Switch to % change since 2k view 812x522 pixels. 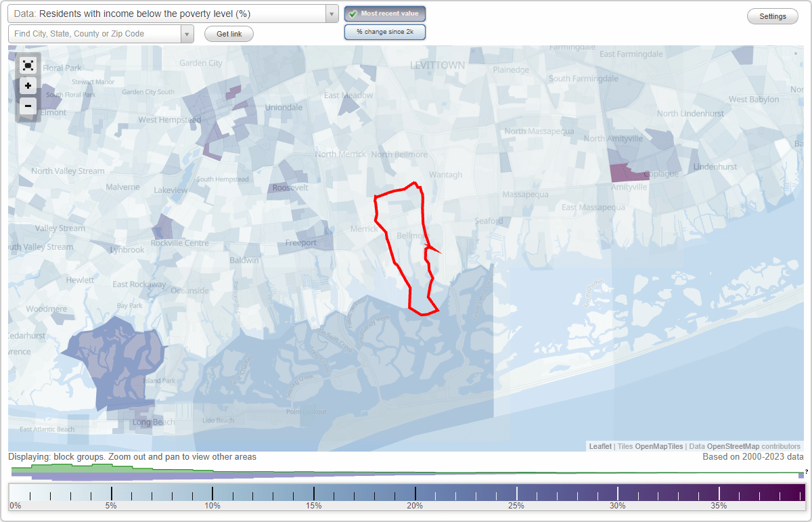pyautogui.click(x=385, y=31)
